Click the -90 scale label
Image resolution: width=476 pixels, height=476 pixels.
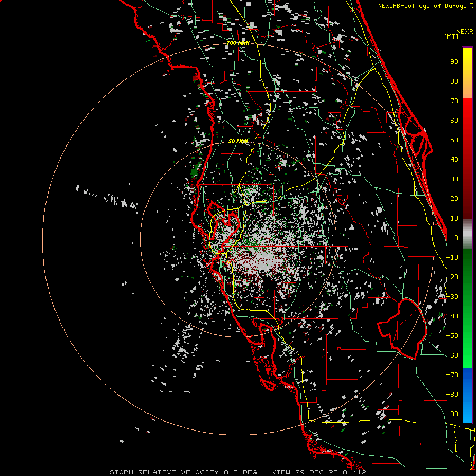pos(452,414)
